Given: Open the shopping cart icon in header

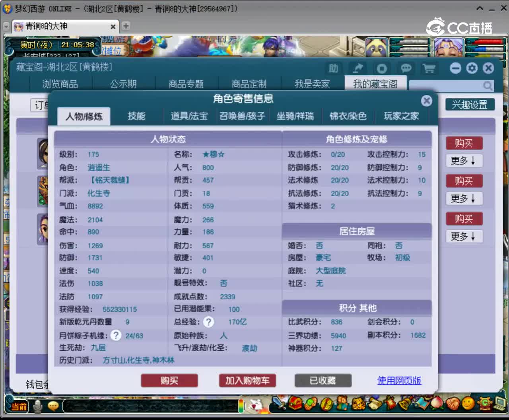Looking at the screenshot, I should 429,68.
